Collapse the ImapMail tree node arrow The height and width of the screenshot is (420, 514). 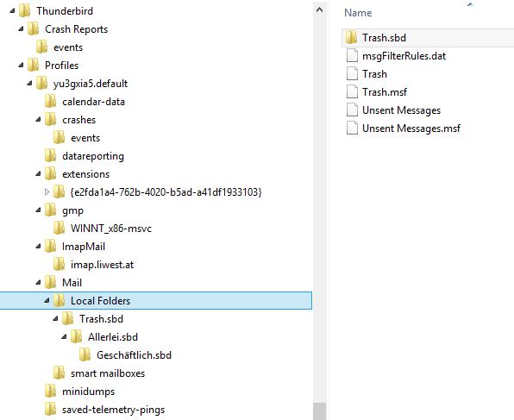click(38, 246)
